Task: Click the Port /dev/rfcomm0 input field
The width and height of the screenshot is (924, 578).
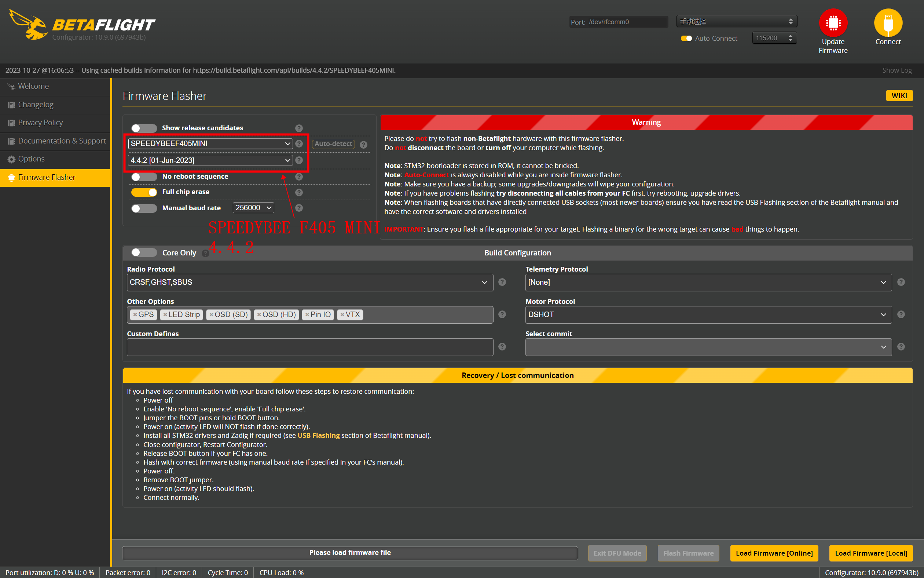Action: click(x=619, y=22)
